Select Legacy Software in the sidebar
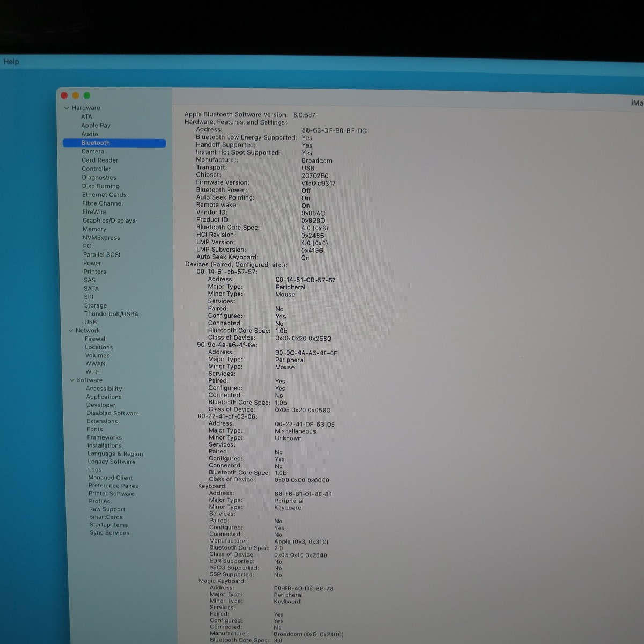The image size is (644, 644). coord(112,462)
